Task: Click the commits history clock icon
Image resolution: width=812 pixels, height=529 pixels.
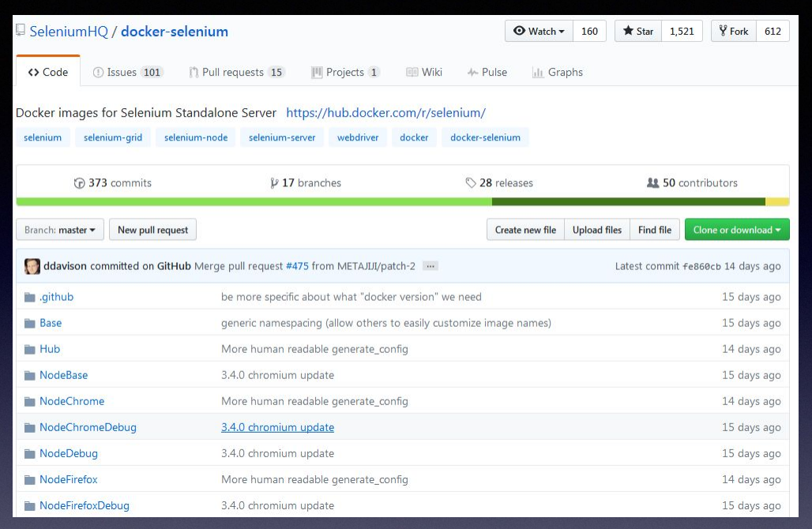Action: (x=79, y=182)
